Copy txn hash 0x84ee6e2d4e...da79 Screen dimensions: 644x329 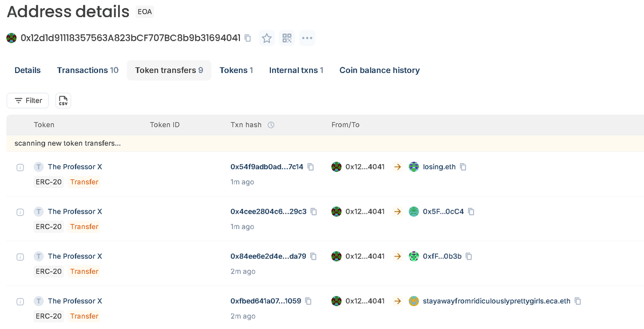tap(313, 257)
